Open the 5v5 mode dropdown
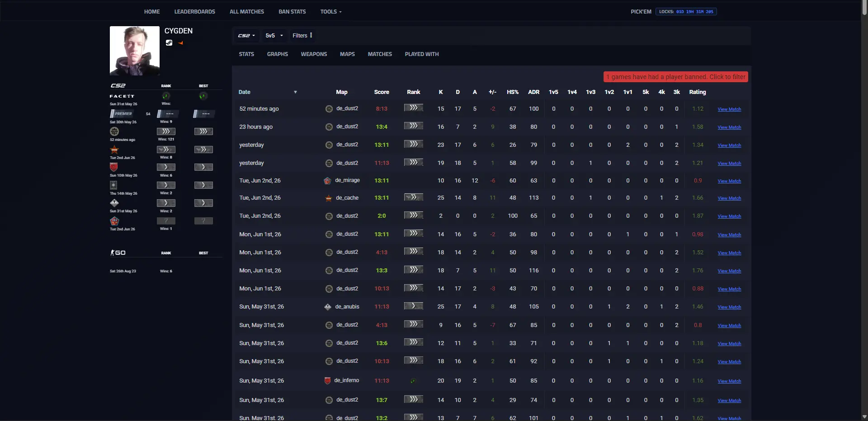Image resolution: width=868 pixels, height=421 pixels. pyautogui.click(x=274, y=36)
